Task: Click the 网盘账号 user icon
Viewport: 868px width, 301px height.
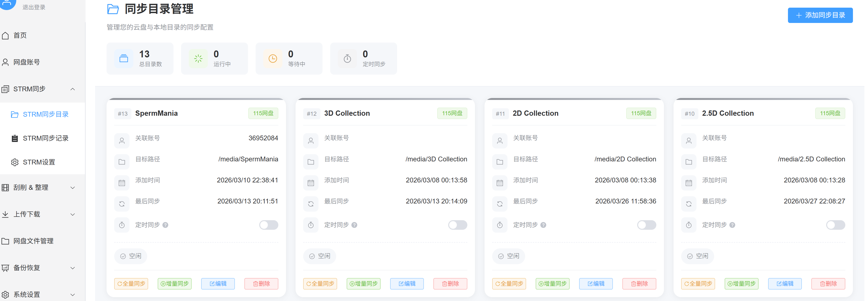Action: [5, 62]
